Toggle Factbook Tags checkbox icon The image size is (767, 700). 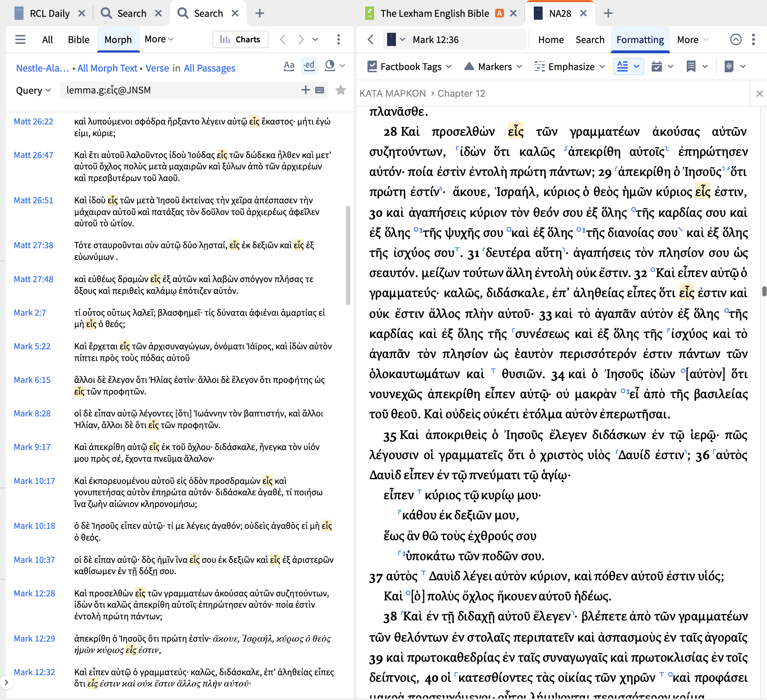372,66
